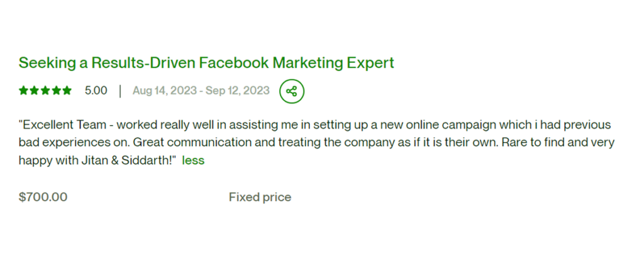Collapse the review with the less link

[x=193, y=160]
